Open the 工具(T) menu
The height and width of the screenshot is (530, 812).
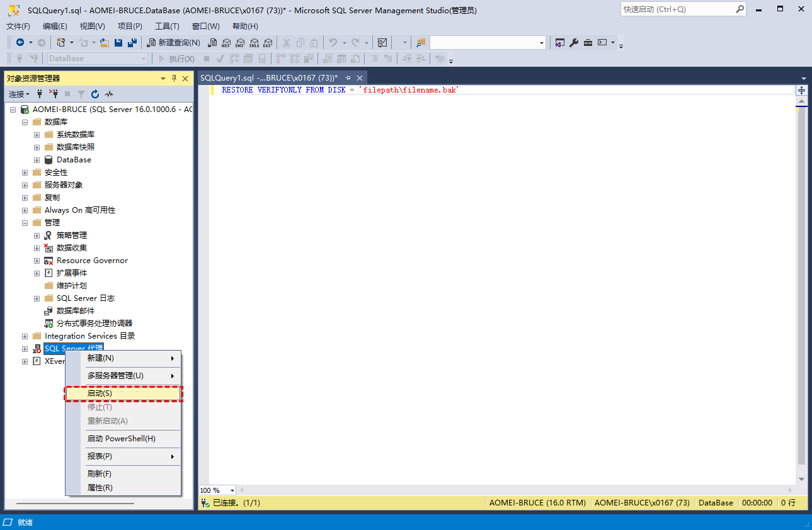[167, 26]
